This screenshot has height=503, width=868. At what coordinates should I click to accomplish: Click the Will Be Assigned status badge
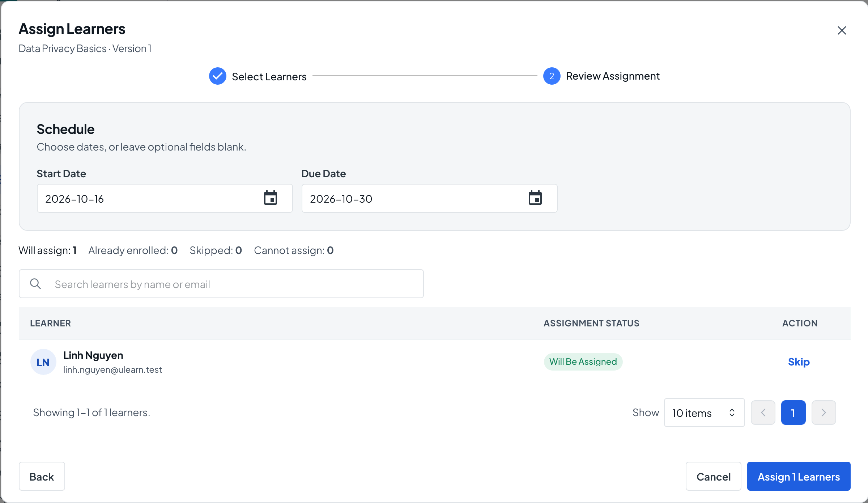pos(583,362)
